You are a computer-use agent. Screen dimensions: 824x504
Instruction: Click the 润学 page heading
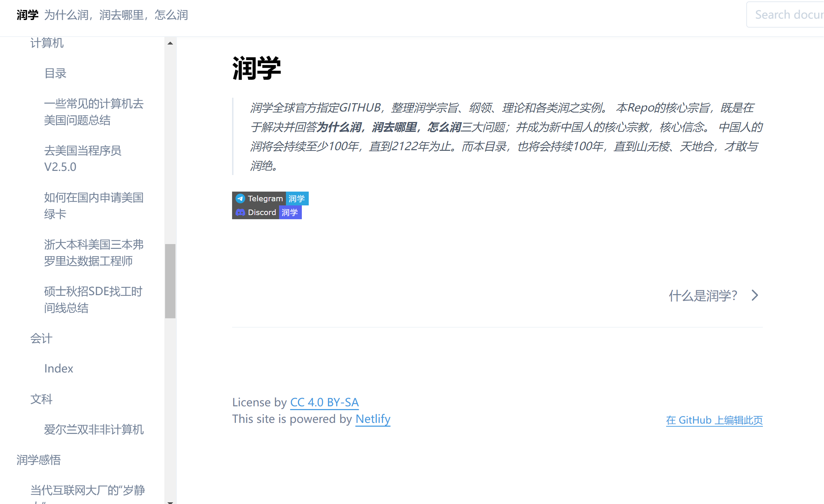[x=257, y=68]
